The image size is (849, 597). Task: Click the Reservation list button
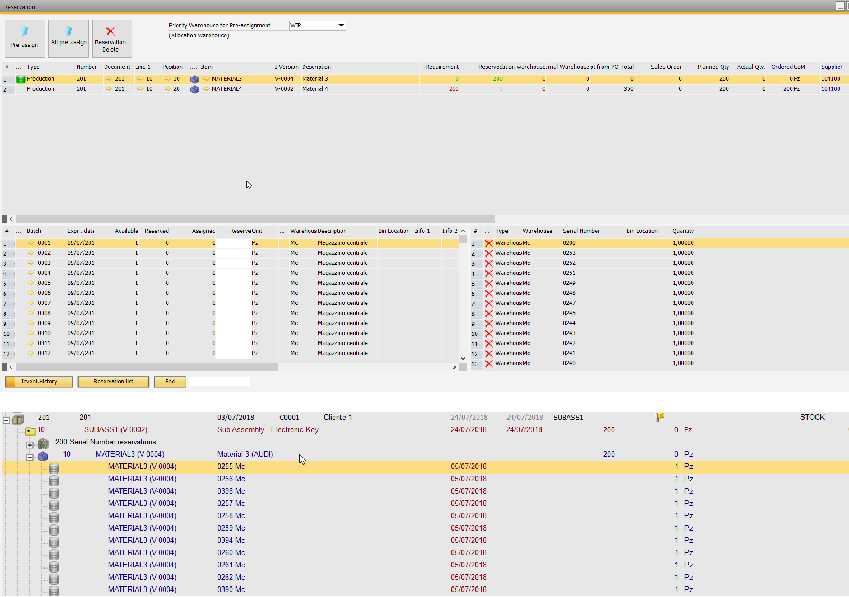[x=113, y=382]
